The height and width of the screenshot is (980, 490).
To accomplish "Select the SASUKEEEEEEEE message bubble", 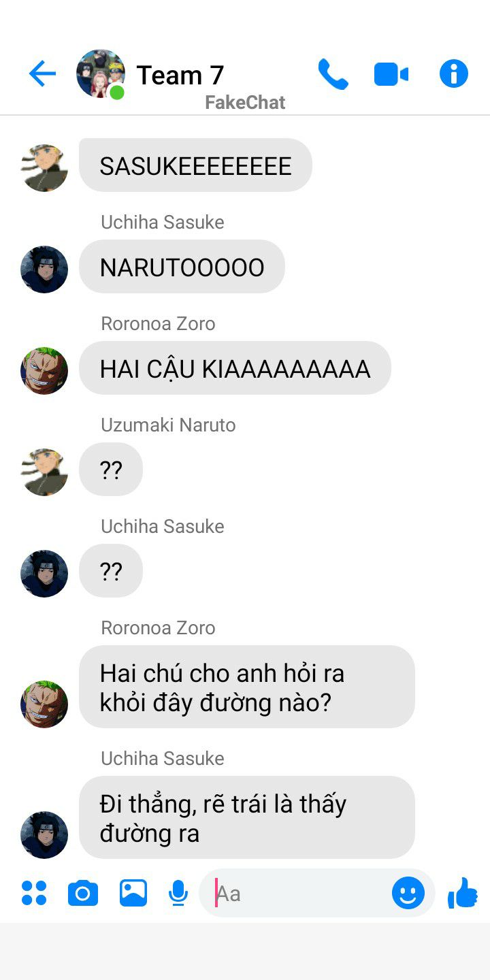I will pos(195,165).
